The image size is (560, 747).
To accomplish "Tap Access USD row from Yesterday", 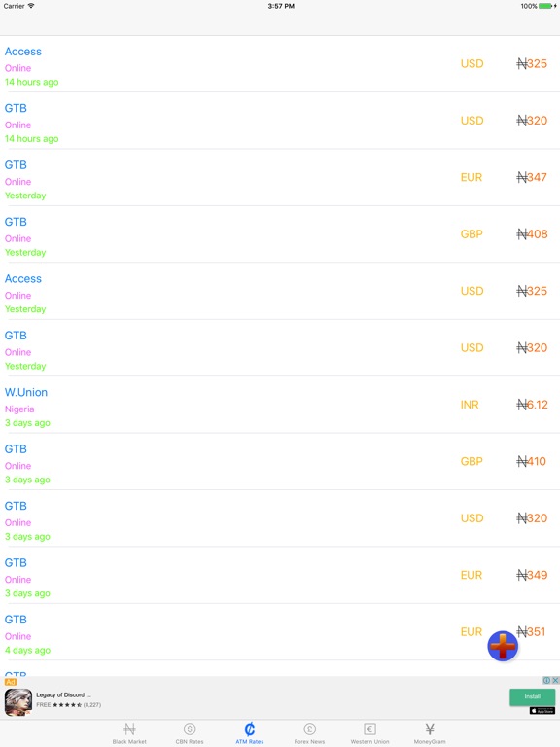I will pos(280,291).
